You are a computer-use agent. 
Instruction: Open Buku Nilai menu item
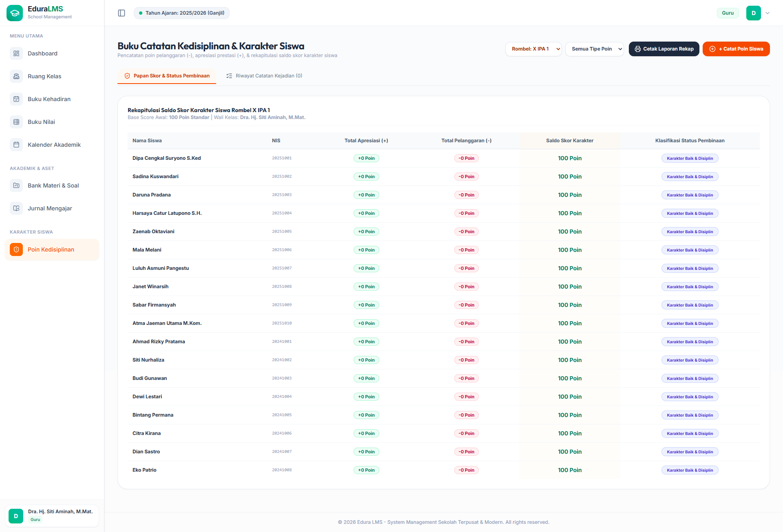tap(52, 122)
